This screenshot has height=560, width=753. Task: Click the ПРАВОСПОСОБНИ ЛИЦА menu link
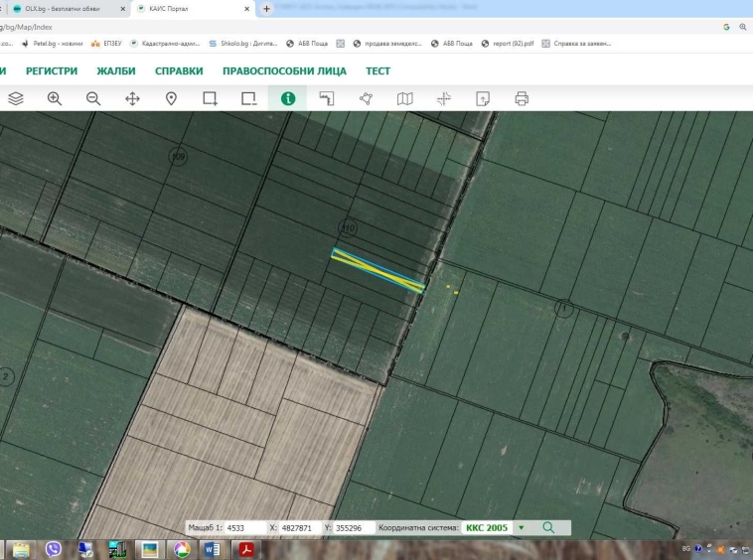284,71
